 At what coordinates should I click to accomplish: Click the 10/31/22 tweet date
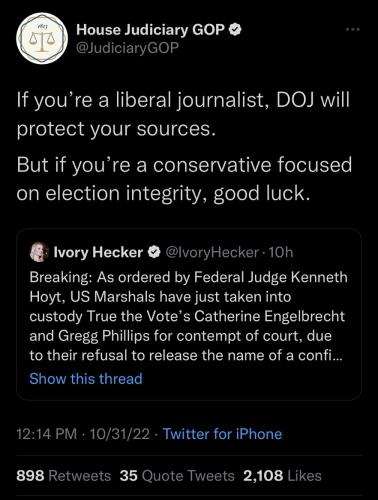pos(120,434)
